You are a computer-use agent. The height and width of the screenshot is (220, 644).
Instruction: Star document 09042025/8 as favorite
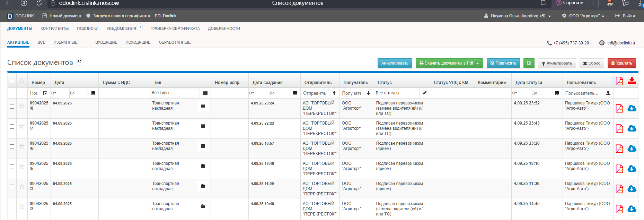[22, 106]
